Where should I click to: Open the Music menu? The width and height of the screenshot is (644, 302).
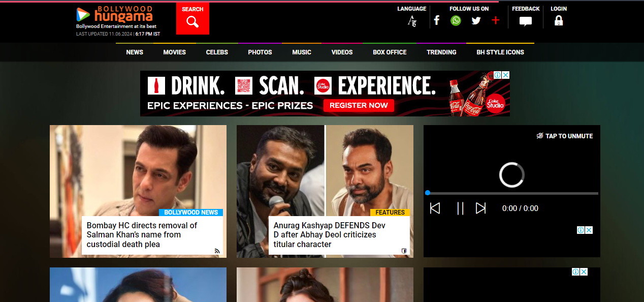click(302, 52)
